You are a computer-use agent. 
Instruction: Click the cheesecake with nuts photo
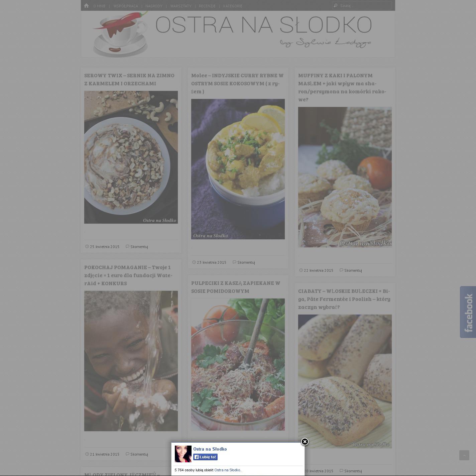point(131,157)
